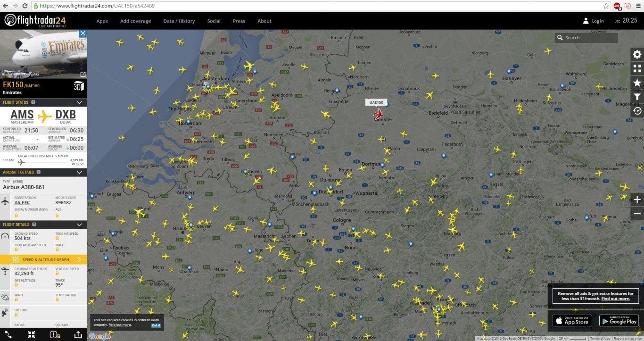This screenshot has height=341, width=644.
Task: Dismiss the cookie notice with Got it
Action: pos(156,325)
